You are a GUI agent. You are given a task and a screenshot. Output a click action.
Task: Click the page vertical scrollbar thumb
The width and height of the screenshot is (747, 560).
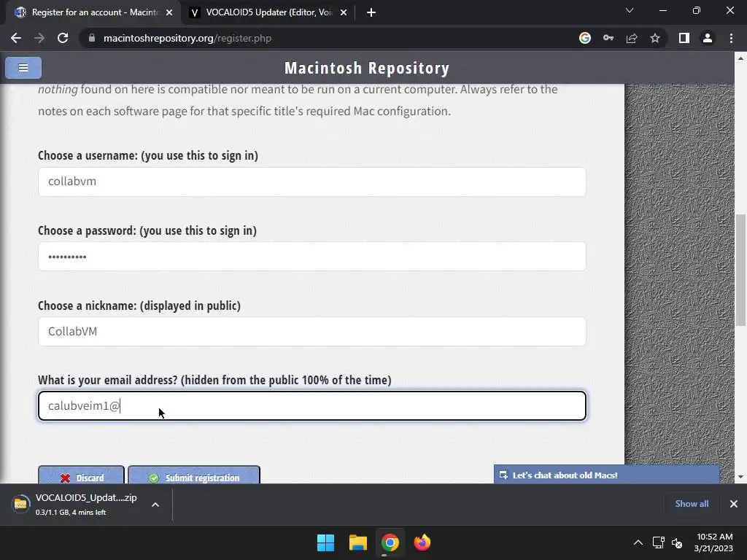tap(740, 270)
